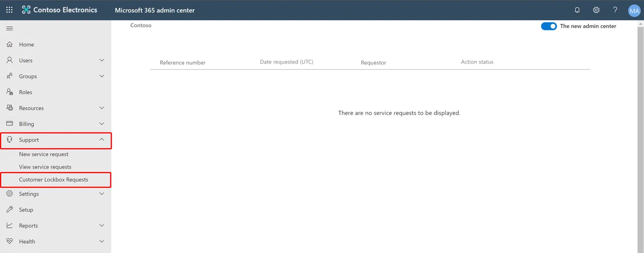Sort by Date requested (UTC) column
Image resolution: width=644 pixels, height=253 pixels.
pos(287,62)
